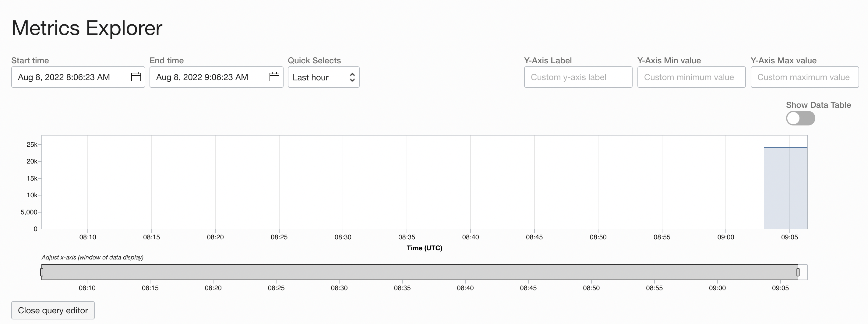Click the chart's '09:00' x-axis tick label
Viewport: 868px width, 324px height.
click(726, 237)
